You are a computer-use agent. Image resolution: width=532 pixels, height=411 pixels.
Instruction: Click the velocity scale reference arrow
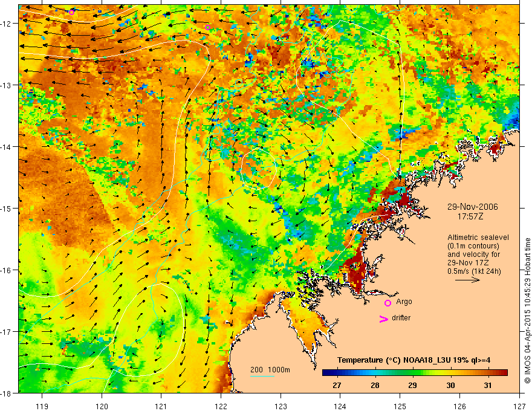(467, 280)
